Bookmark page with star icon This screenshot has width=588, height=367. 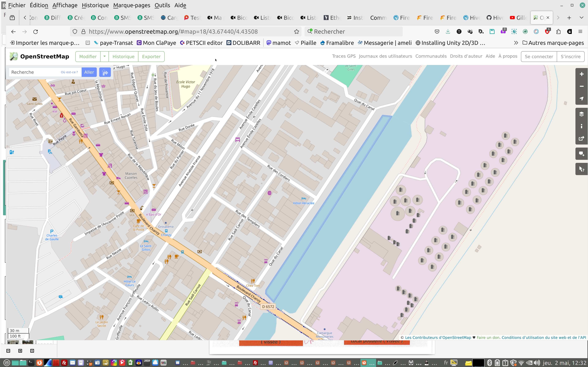[296, 32]
